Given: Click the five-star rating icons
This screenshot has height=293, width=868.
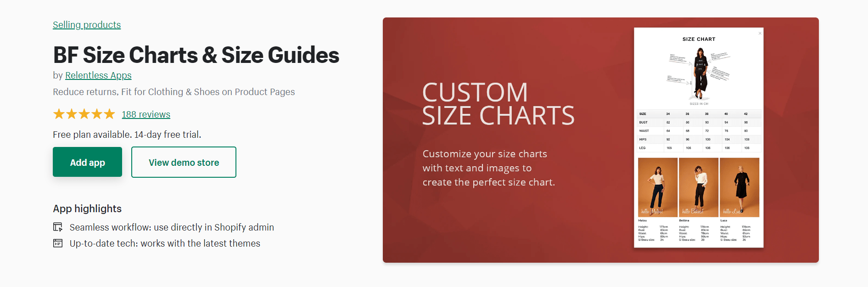Looking at the screenshot, I should pyautogui.click(x=84, y=114).
